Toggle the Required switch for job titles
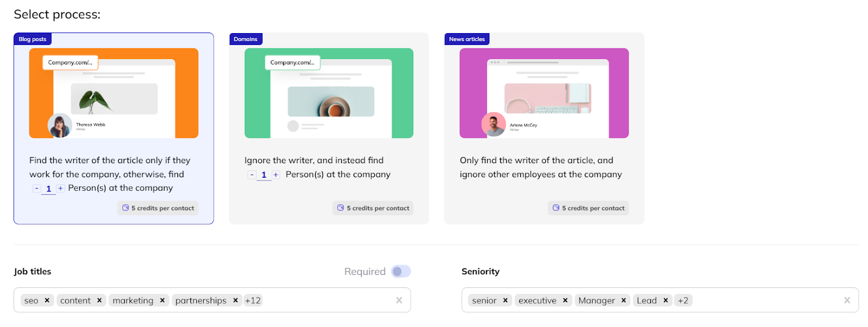The height and width of the screenshot is (327, 868). 401,272
